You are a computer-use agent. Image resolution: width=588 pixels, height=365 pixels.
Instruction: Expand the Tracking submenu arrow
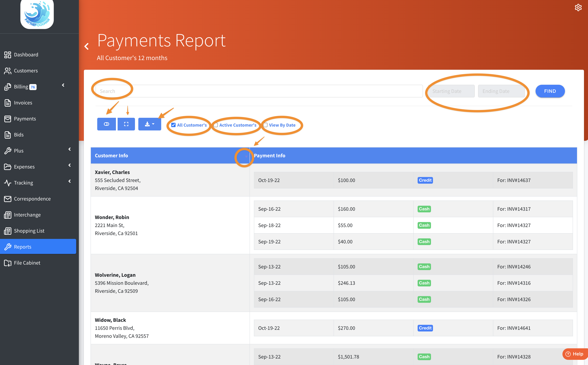pyautogui.click(x=70, y=181)
